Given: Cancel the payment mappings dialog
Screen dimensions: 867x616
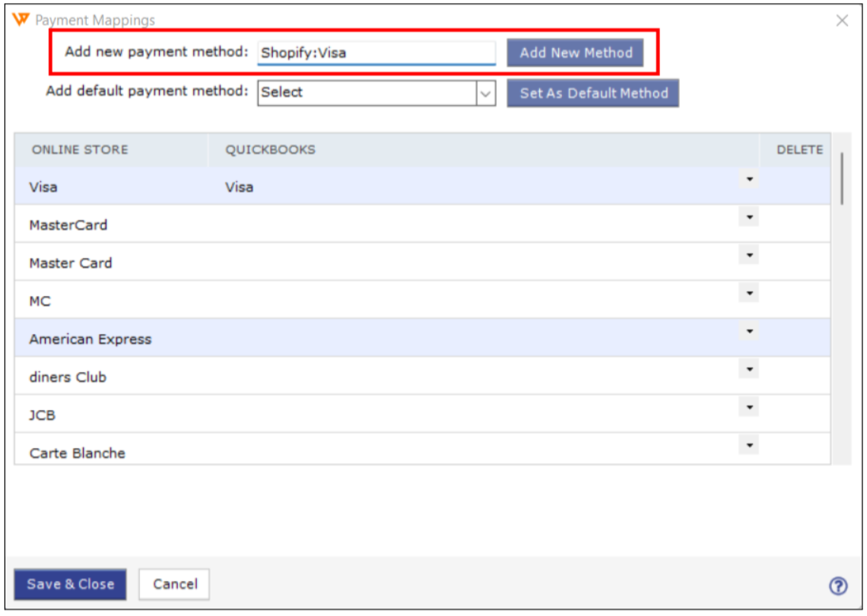Looking at the screenshot, I should pyautogui.click(x=174, y=584).
